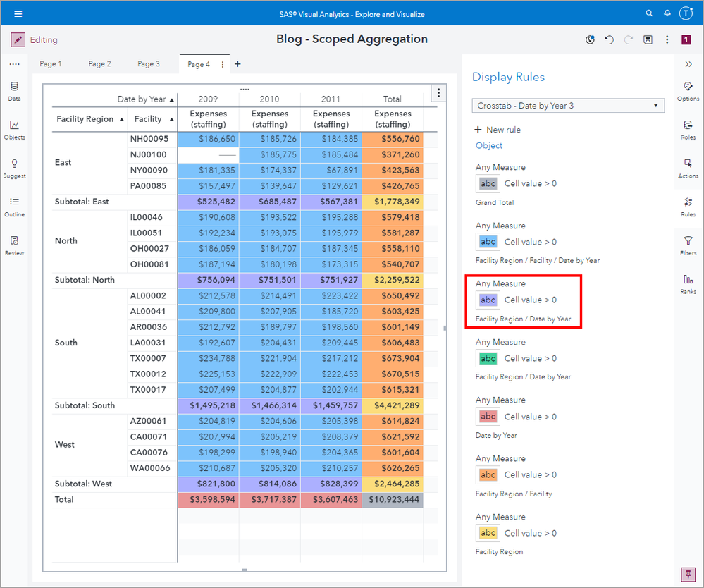Sort by Facility Region column arrow
The width and height of the screenshot is (704, 588).
tap(122, 119)
